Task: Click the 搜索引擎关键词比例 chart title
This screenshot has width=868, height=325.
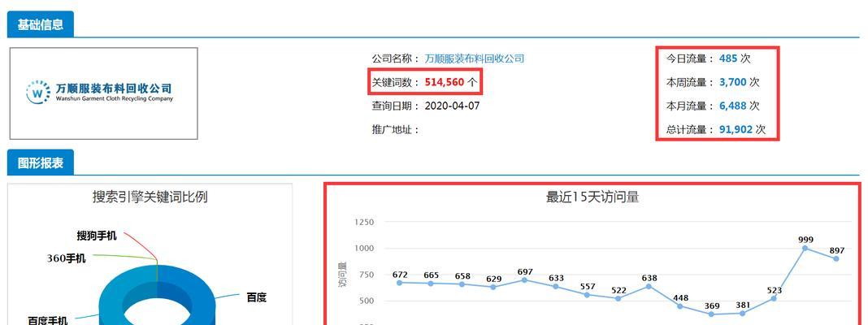Action: coord(150,197)
